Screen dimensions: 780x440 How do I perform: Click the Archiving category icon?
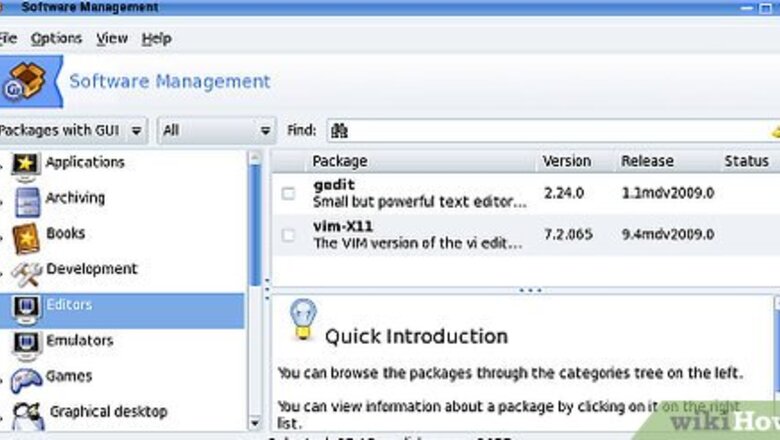point(27,202)
